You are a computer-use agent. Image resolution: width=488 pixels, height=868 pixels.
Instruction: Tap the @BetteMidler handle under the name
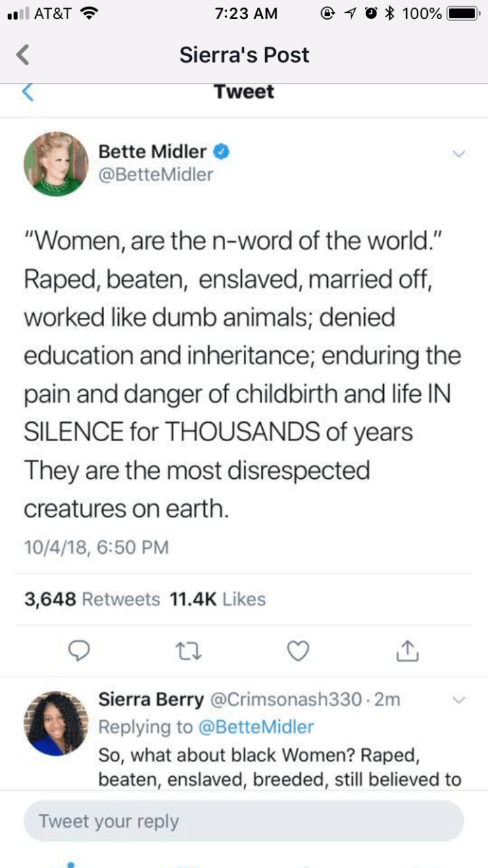tap(155, 175)
